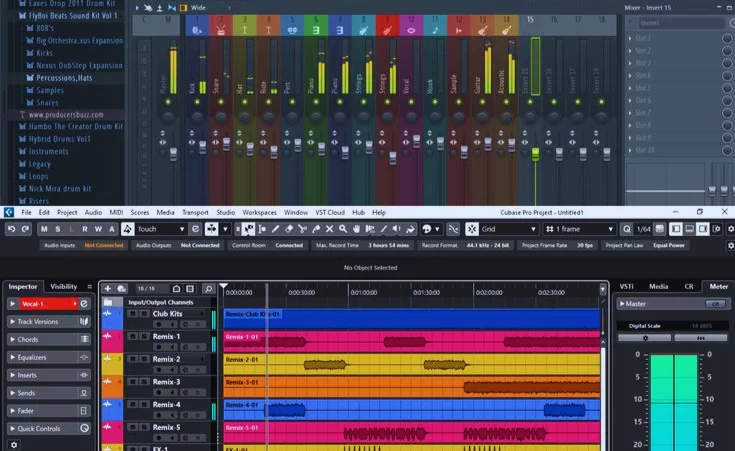This screenshot has height=451, width=735.
Task: Toggle global Solo (S) button in Cubase toolbar
Action: [58, 229]
